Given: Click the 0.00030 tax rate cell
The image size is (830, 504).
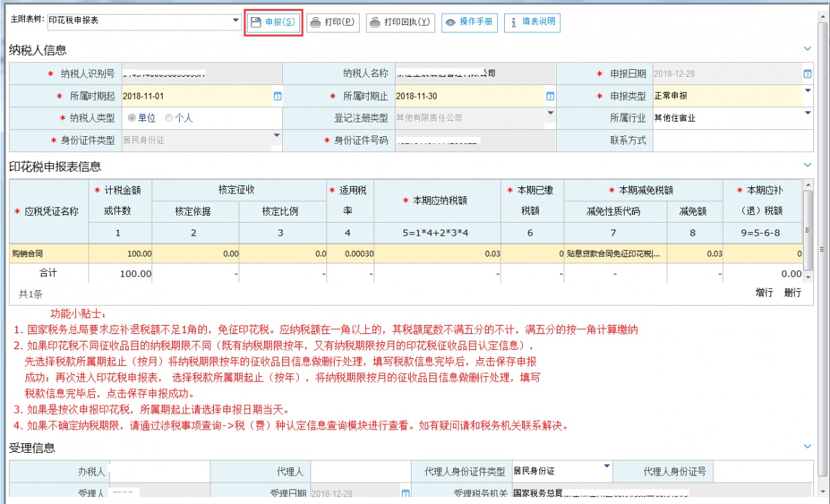Looking at the screenshot, I should tap(351, 254).
